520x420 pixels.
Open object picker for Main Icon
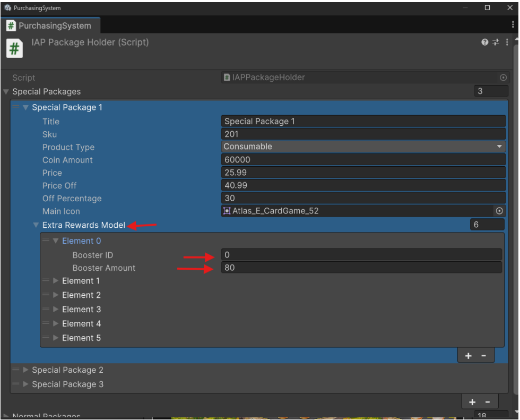tap(499, 211)
